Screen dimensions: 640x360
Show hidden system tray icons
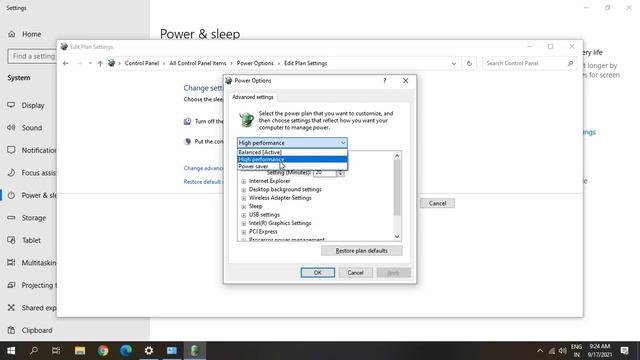(540, 351)
